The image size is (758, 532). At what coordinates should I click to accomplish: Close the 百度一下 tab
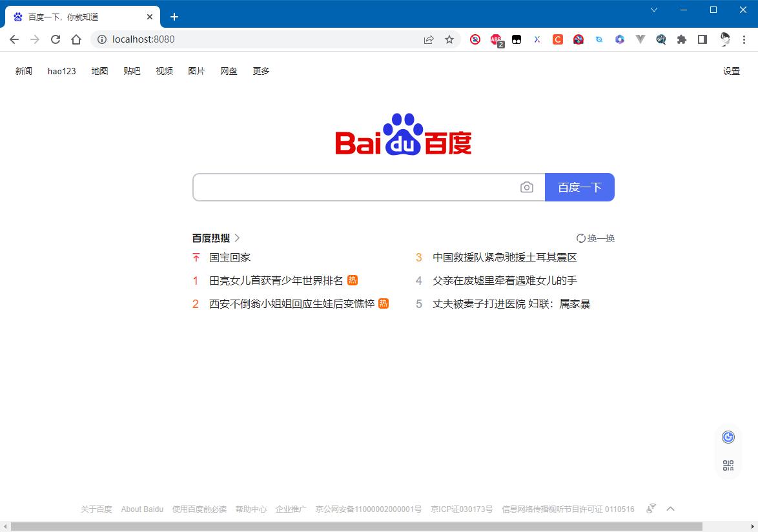click(150, 17)
